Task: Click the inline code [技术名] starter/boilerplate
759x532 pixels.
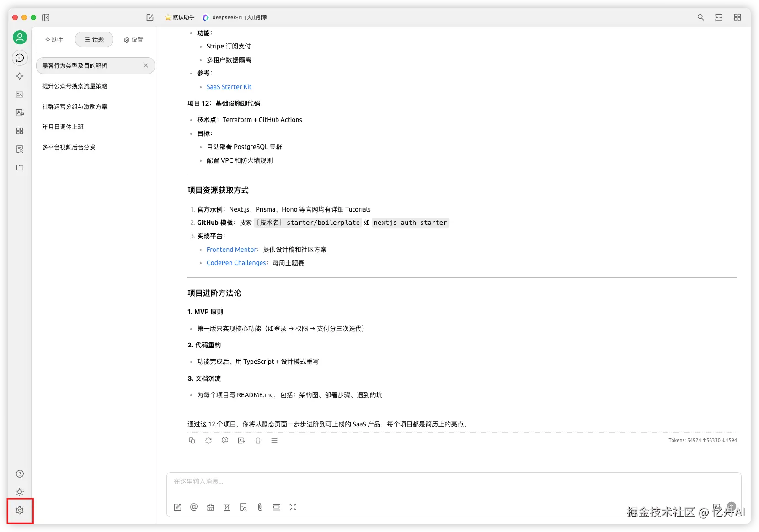Action: (308, 223)
